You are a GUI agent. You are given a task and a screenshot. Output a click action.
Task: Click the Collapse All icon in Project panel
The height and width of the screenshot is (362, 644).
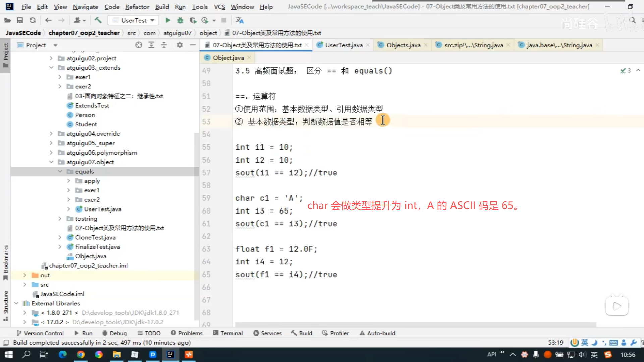point(164,45)
